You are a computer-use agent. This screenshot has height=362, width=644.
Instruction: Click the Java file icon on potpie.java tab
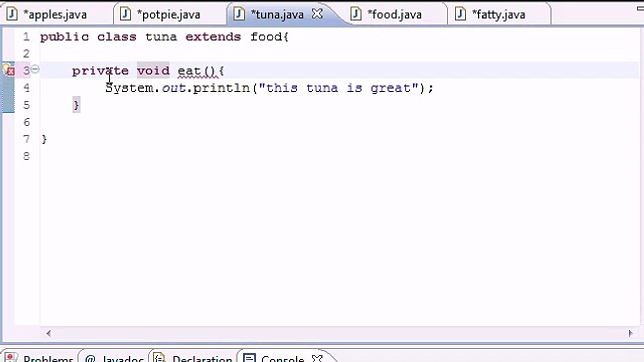click(125, 14)
